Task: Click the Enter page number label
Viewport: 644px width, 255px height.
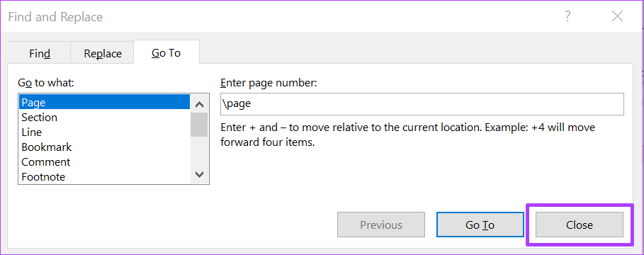Action: tap(269, 83)
